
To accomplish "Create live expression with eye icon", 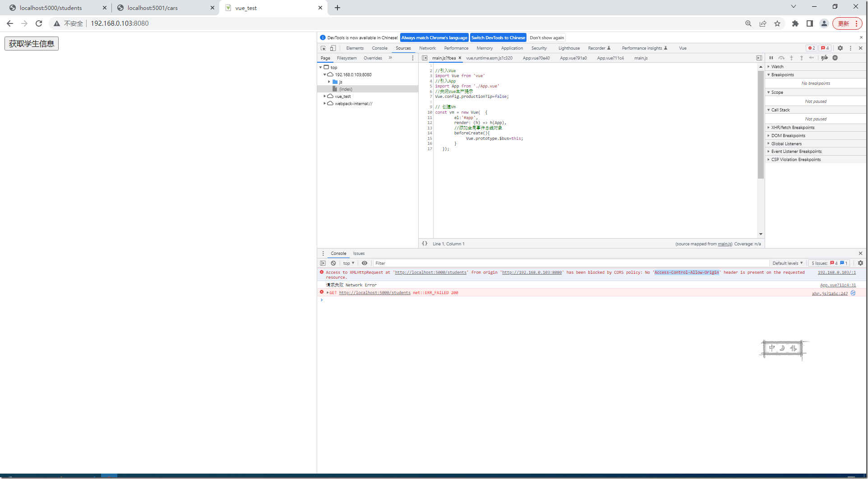I will coord(365,263).
